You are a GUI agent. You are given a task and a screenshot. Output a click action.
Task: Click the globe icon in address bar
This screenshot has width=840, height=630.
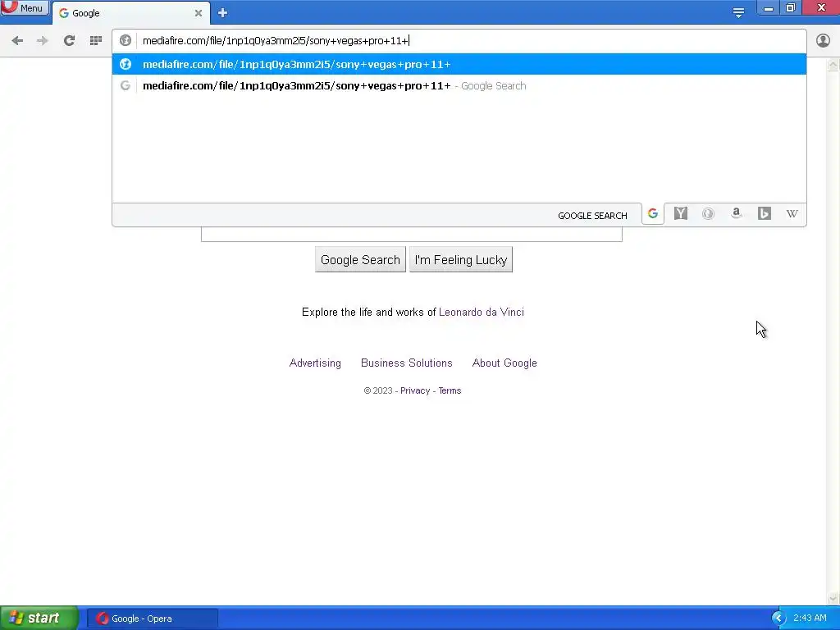pyautogui.click(x=126, y=41)
